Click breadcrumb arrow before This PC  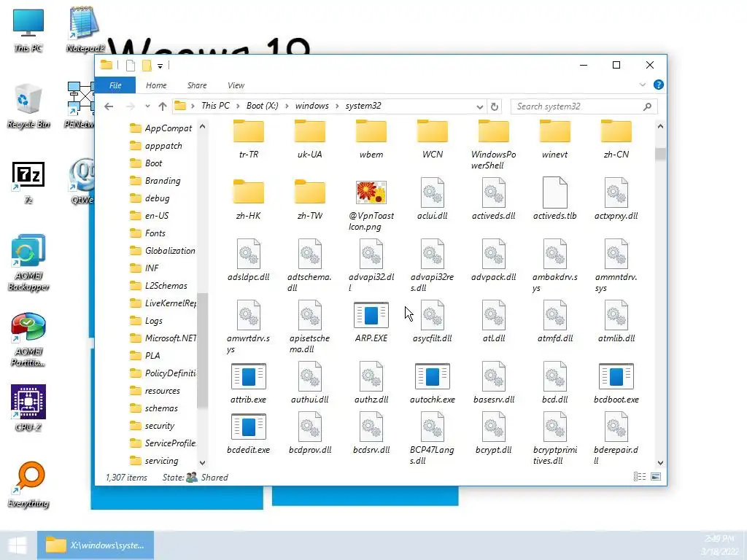(x=193, y=106)
